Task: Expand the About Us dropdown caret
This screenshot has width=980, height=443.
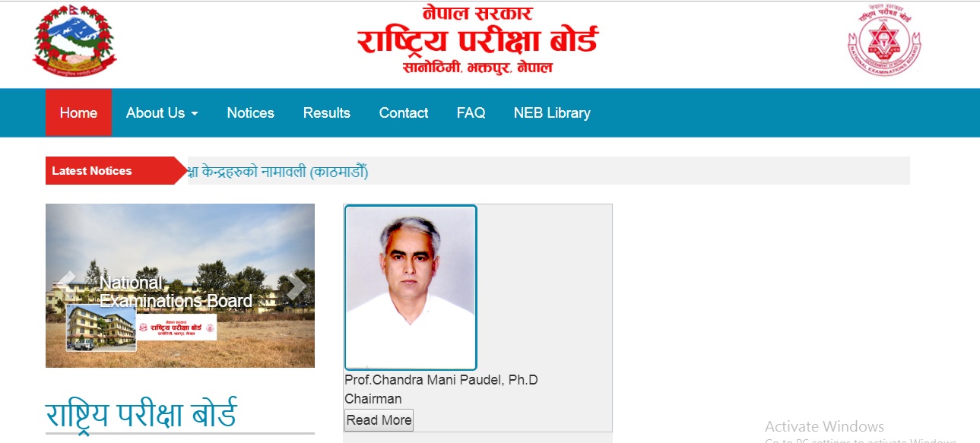Action: [195, 114]
